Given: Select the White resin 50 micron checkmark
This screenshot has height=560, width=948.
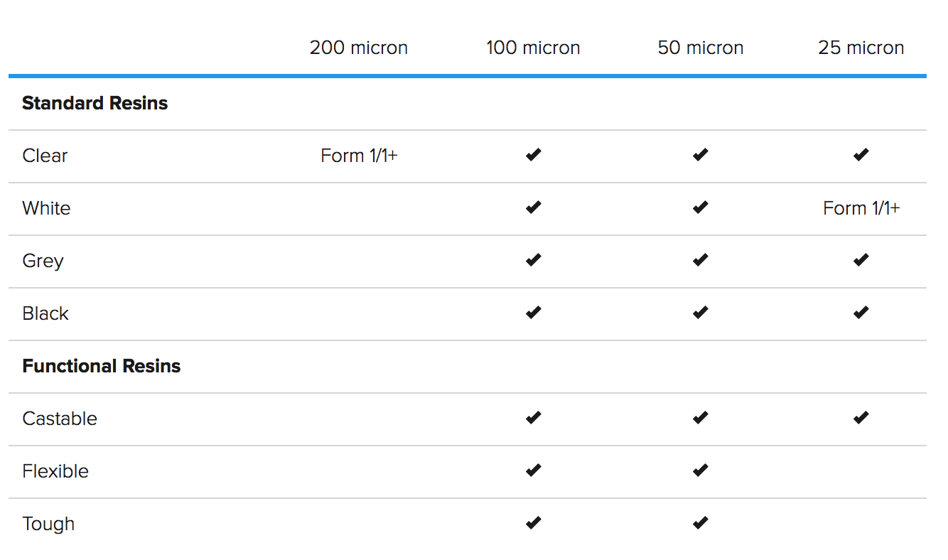Looking at the screenshot, I should pyautogui.click(x=701, y=208).
